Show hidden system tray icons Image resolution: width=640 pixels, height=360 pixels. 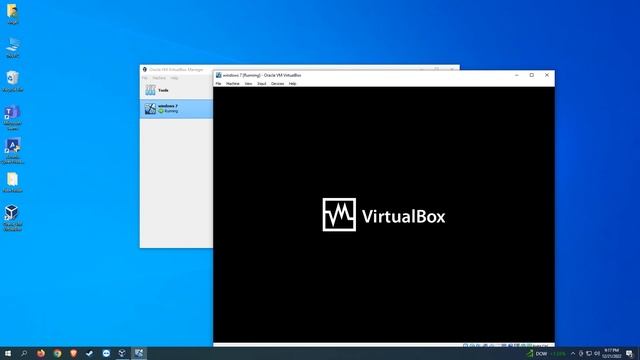(573, 353)
